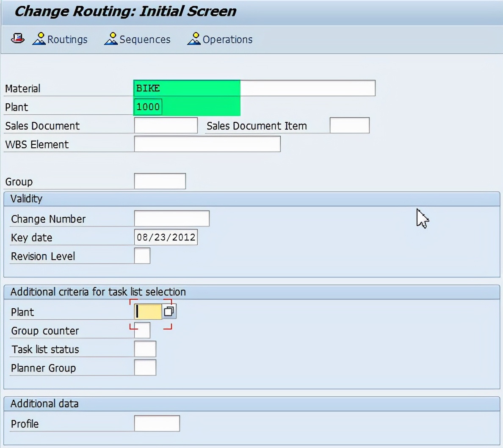
Task: Click the hat icon in the toolbar
Action: click(x=17, y=39)
